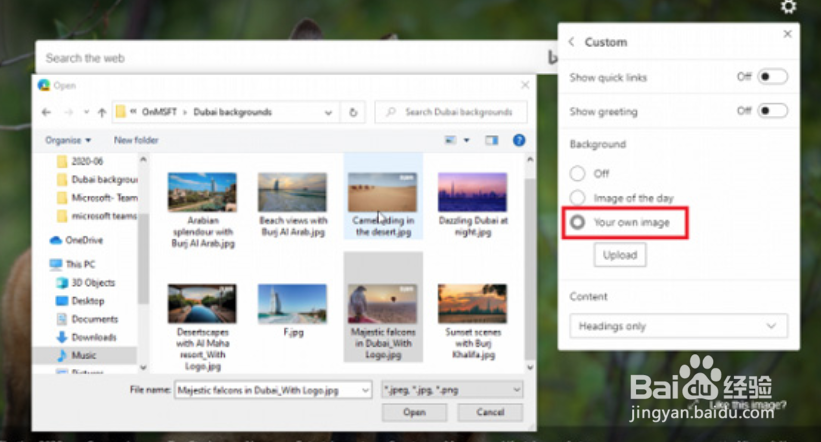Open Documents in navigation pane
Screen dimensions: 821x442
point(87,319)
